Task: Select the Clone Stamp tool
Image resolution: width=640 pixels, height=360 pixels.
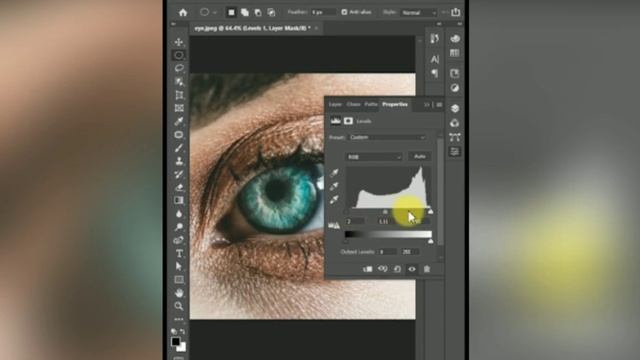Action: coord(179,161)
